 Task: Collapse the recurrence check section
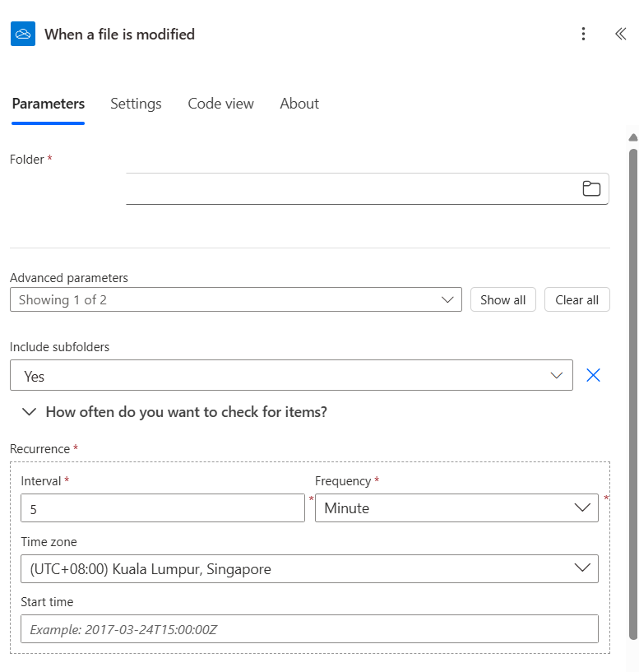click(x=30, y=411)
